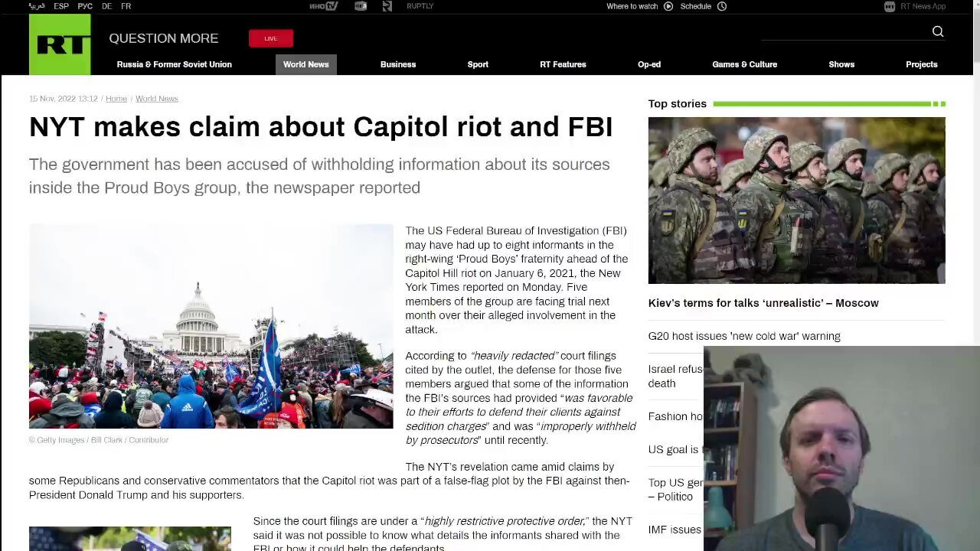
Task: Switch to ESP language edition
Action: tap(61, 6)
